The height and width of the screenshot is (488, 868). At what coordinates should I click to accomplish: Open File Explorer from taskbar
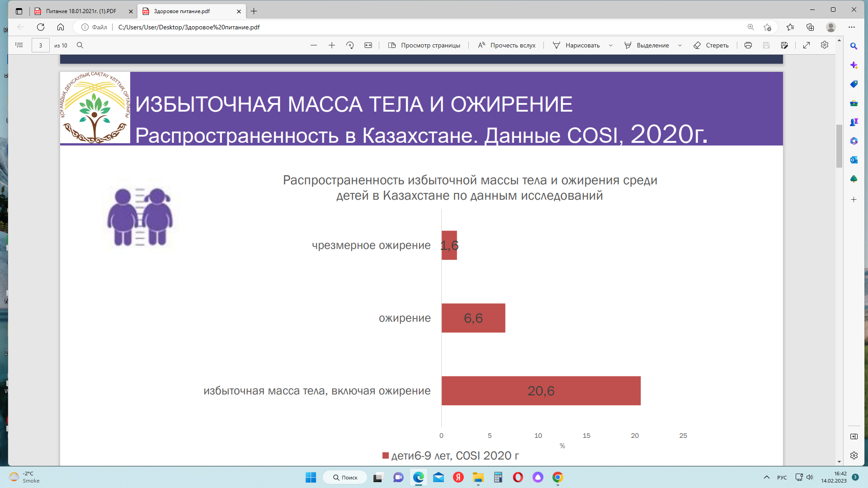point(478,477)
